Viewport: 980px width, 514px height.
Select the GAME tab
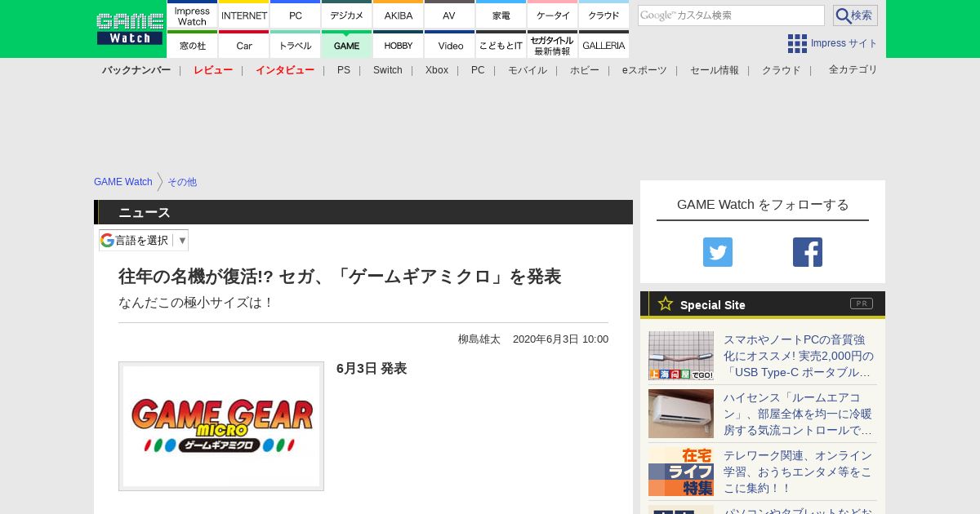point(346,44)
